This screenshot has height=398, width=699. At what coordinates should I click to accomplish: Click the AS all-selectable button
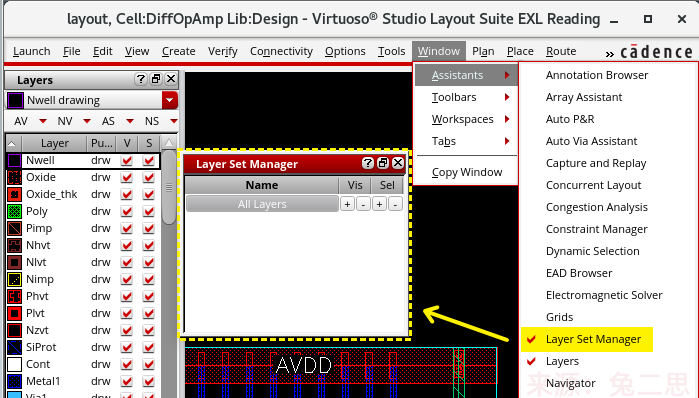(108, 121)
